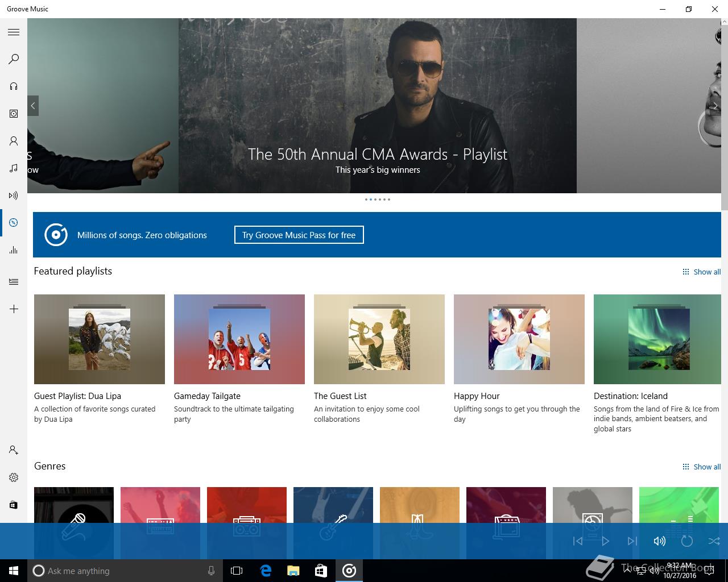Select the keyboard synthesizer genre tile
Image resolution: width=728 pixels, height=582 pixels.
(x=160, y=523)
